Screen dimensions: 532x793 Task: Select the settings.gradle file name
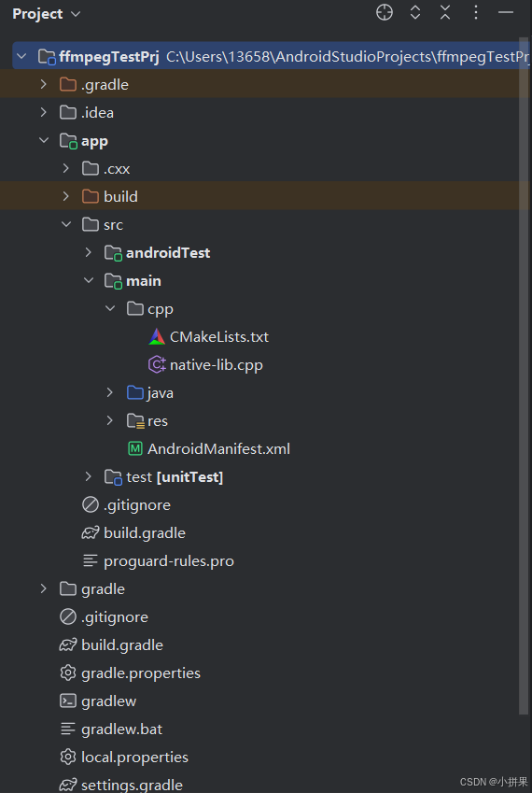[x=132, y=786]
